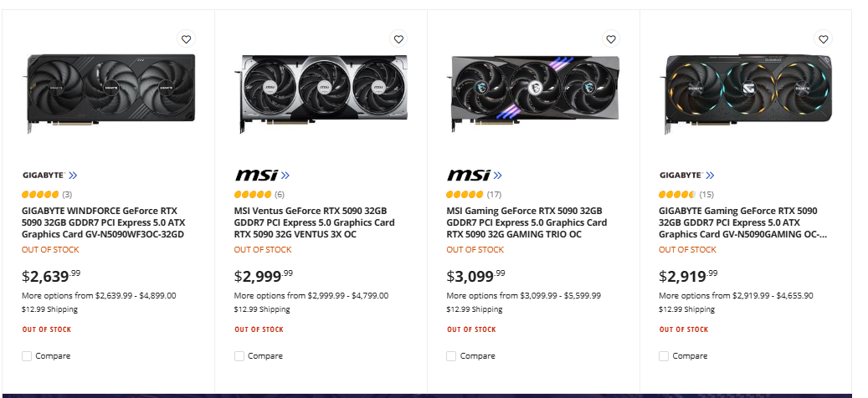Click heart icon on GIGABYTE Gaming card

point(824,38)
